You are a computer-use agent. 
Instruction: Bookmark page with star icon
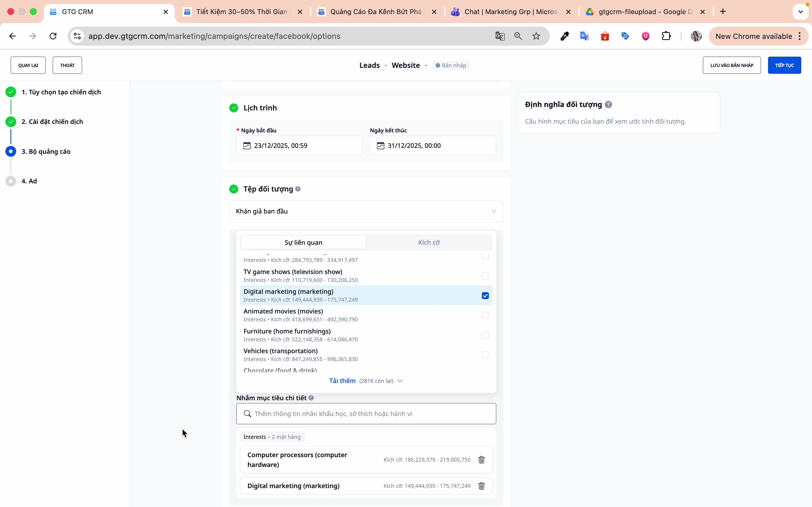536,36
